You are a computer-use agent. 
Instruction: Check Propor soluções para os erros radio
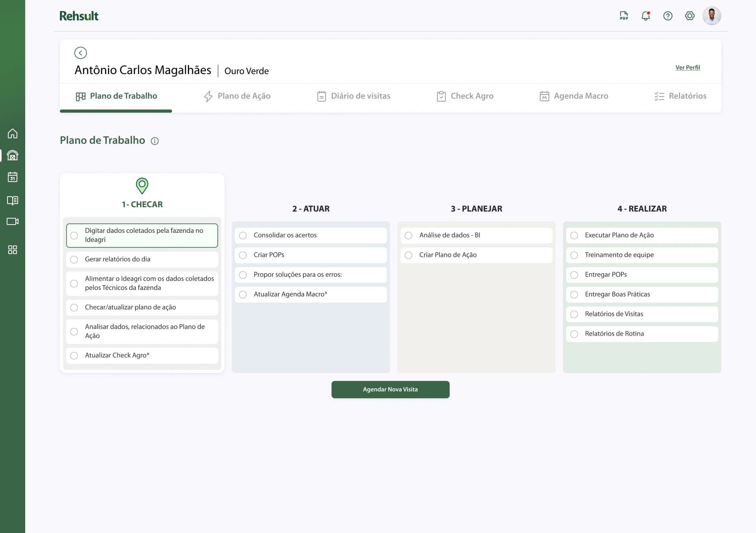click(243, 275)
